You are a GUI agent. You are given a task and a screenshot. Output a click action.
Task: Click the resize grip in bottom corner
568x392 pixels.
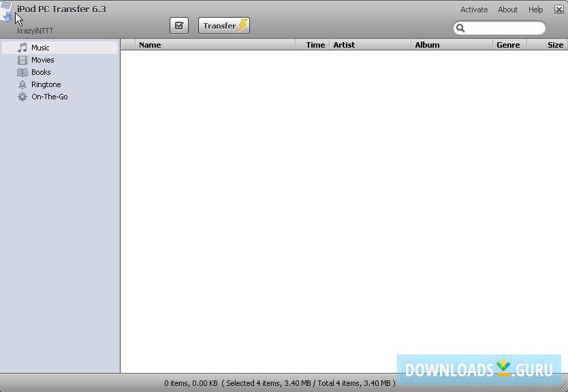pos(563,387)
